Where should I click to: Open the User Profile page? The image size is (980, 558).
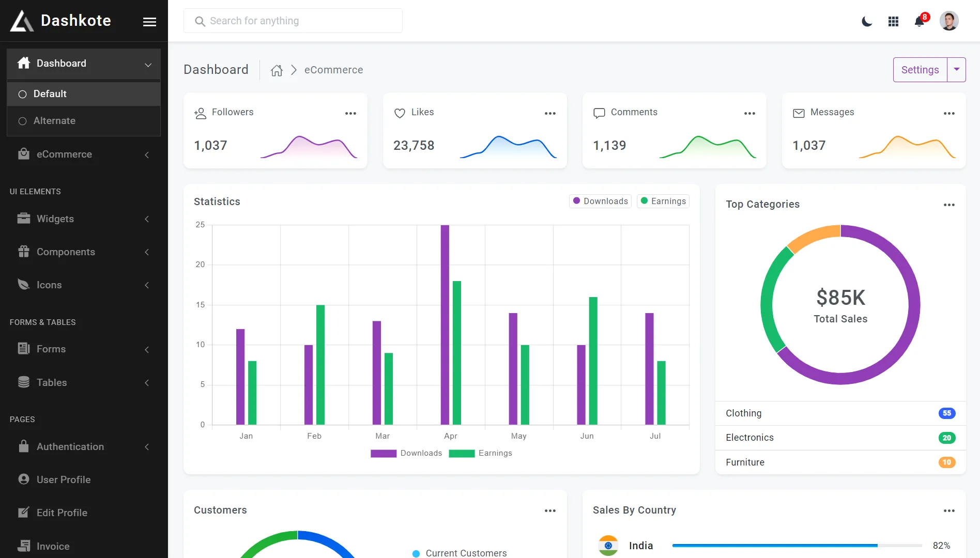coord(63,479)
